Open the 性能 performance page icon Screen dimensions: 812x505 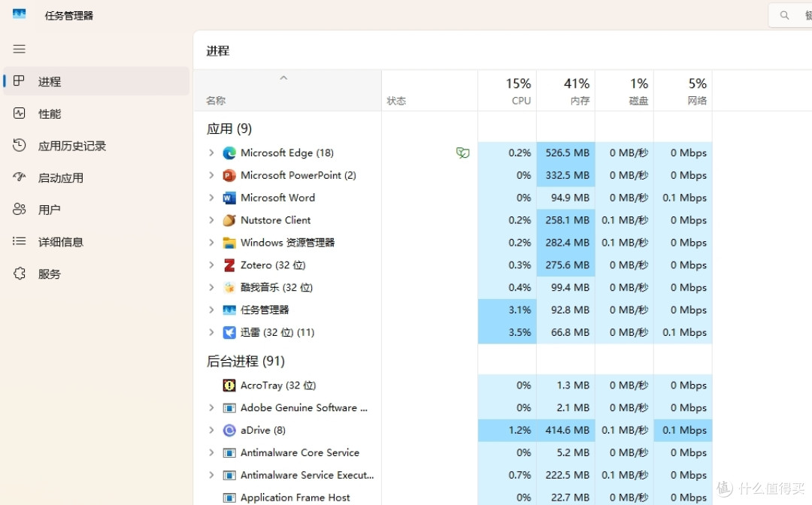point(19,113)
